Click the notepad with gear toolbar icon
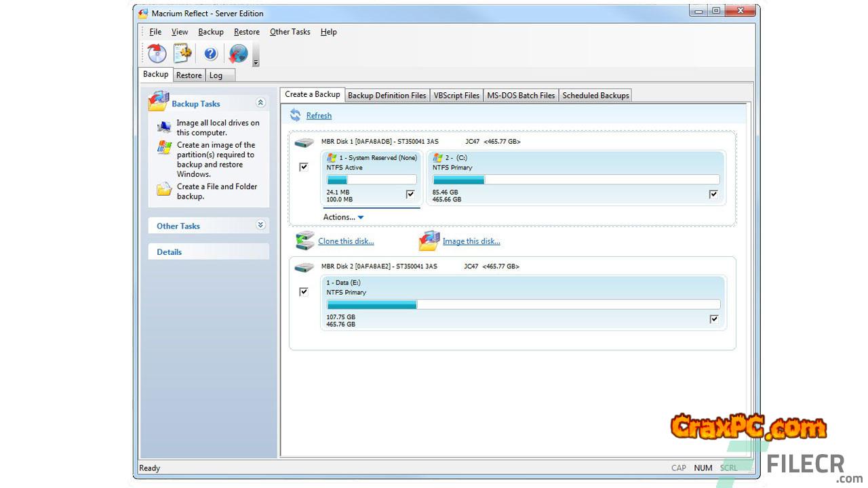The image size is (868, 488). pyautogui.click(x=182, y=54)
